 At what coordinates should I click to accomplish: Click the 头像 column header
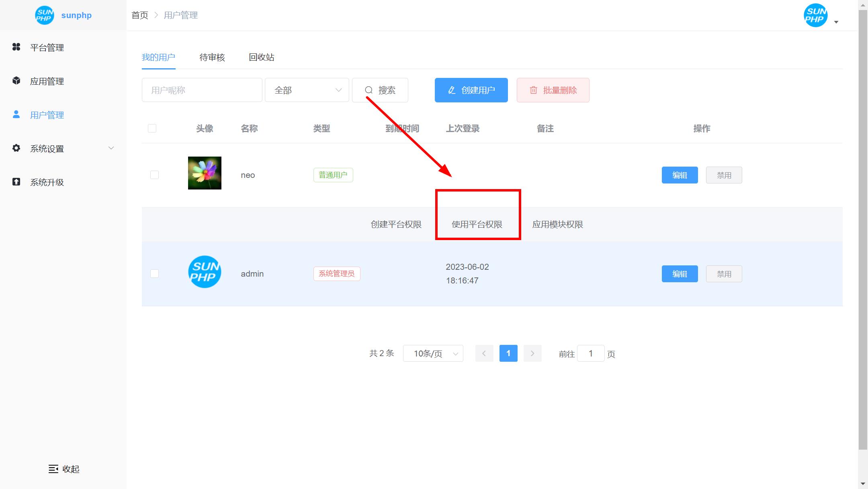[x=205, y=128]
